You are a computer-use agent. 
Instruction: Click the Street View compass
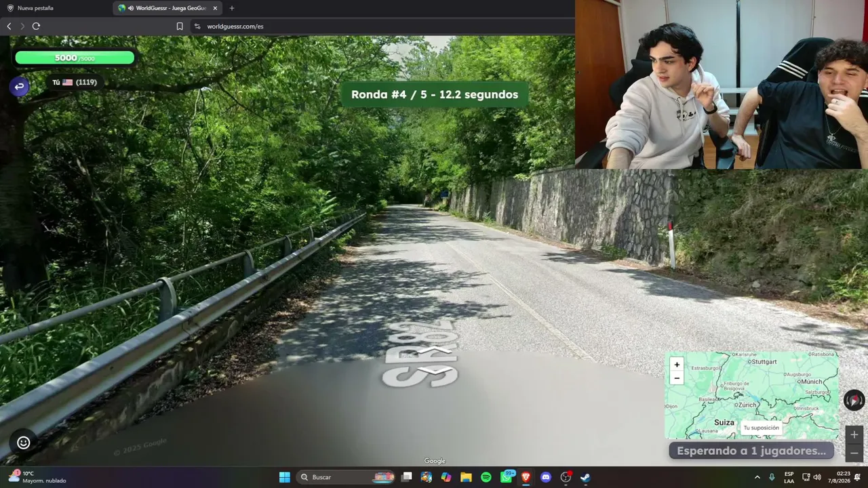[x=854, y=400]
